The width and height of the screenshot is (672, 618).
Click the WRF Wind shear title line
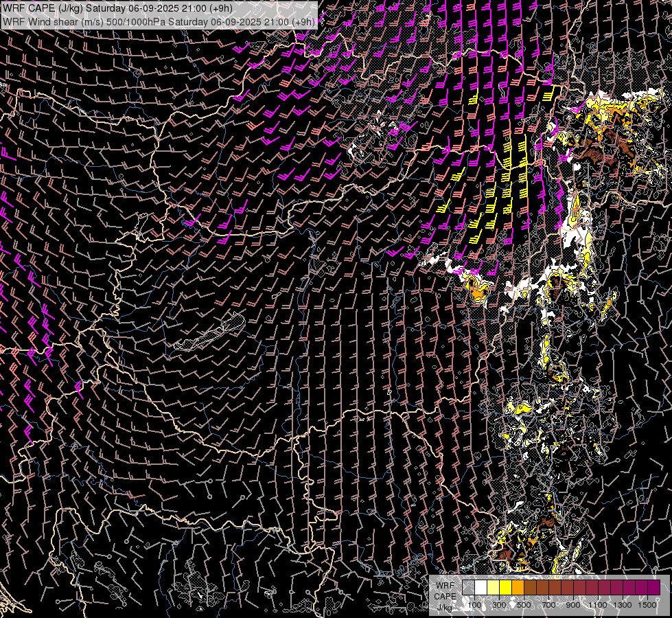(157, 21)
